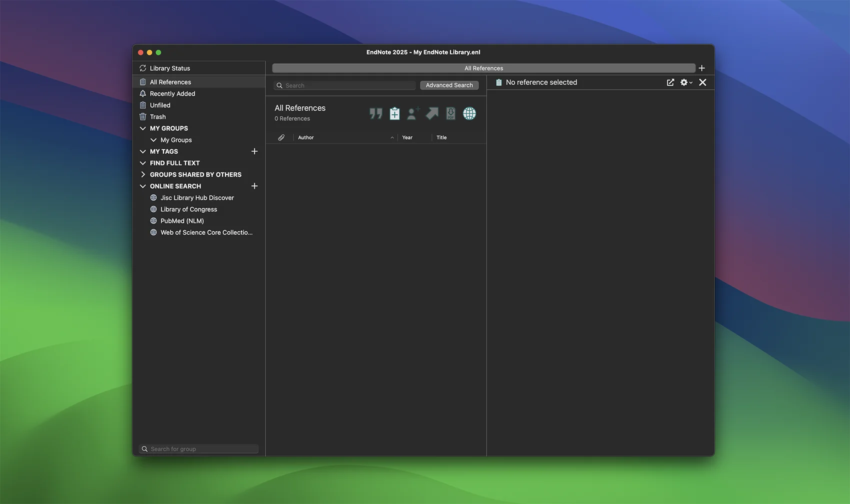The image size is (850, 504).
Task: Add online search database with plus
Action: (x=254, y=186)
